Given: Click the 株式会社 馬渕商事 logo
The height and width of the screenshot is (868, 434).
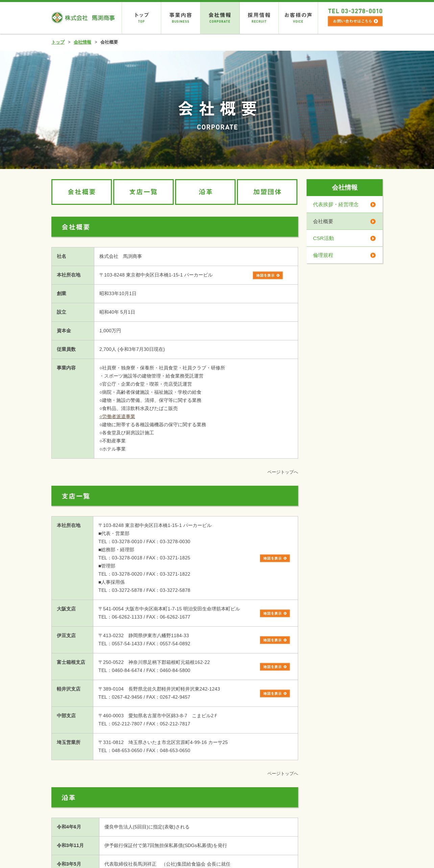Looking at the screenshot, I should (x=83, y=18).
